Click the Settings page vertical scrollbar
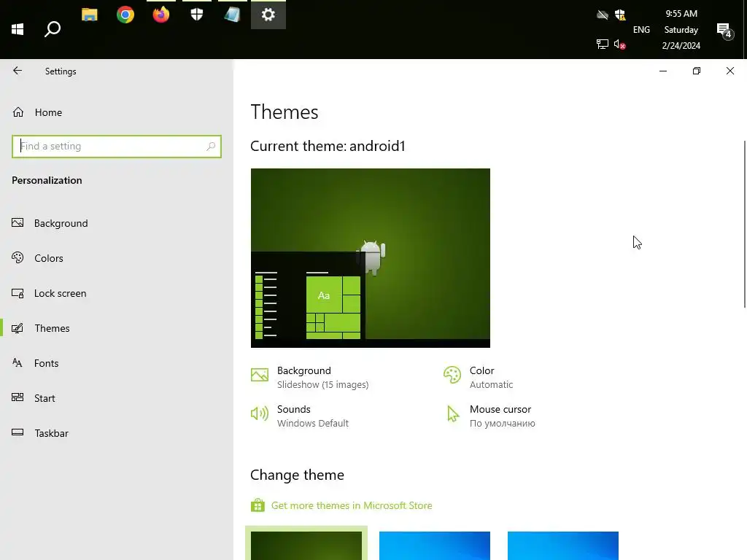Screen dimensions: 747x560 (x=745, y=225)
